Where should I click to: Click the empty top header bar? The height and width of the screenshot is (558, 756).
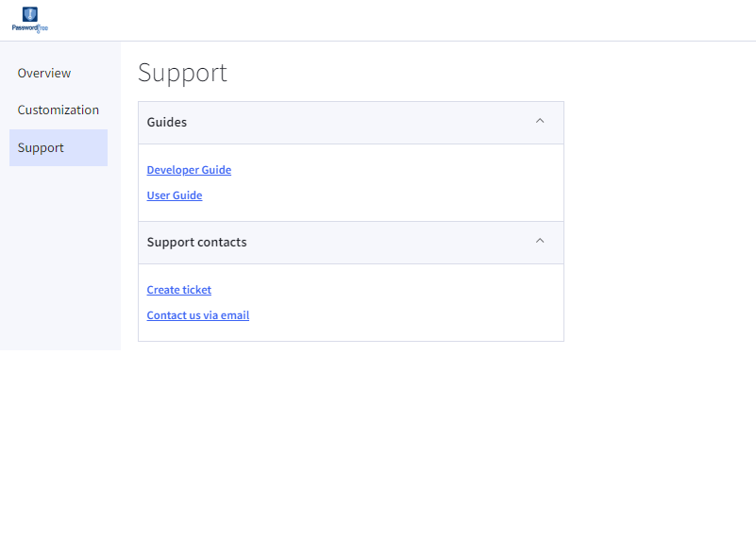378,20
